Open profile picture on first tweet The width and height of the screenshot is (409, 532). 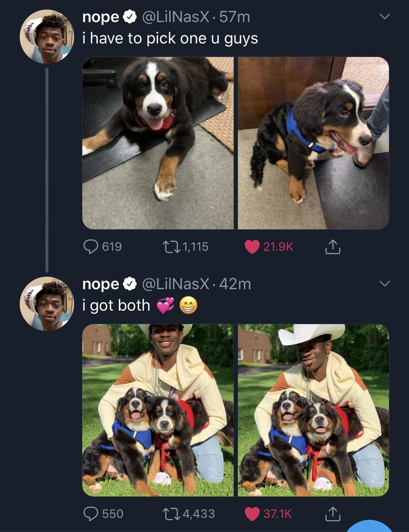(47, 37)
